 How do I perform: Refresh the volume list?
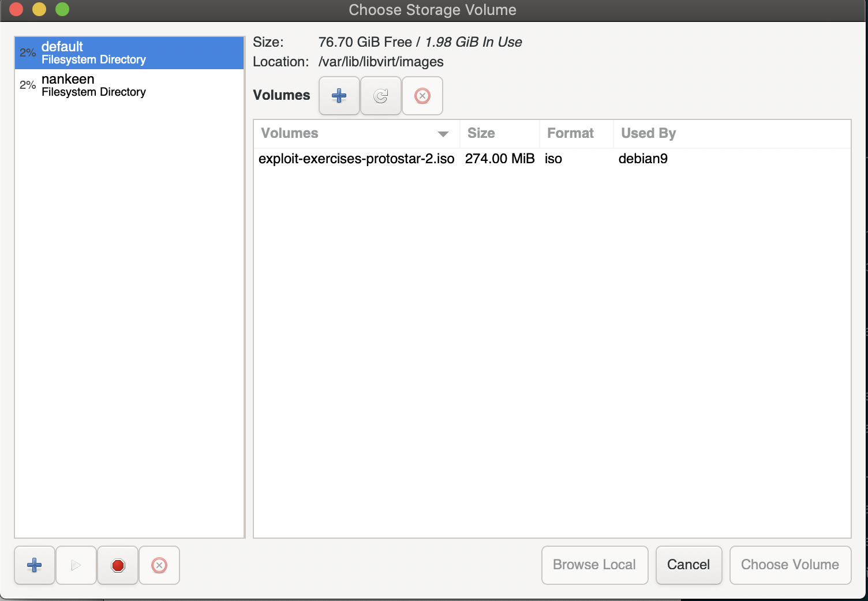[381, 96]
